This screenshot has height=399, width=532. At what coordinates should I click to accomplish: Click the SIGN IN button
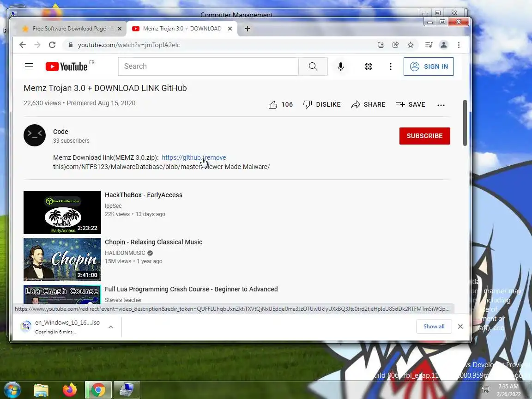point(429,66)
